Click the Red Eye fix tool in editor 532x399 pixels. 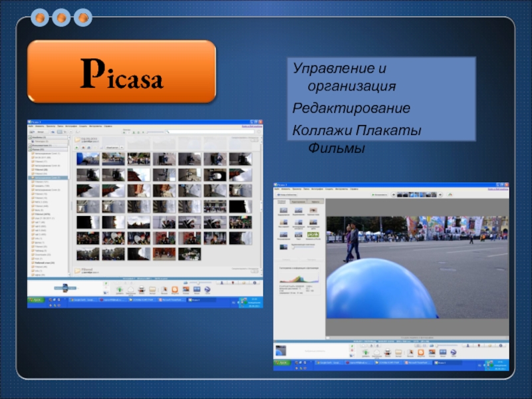pos(314,211)
